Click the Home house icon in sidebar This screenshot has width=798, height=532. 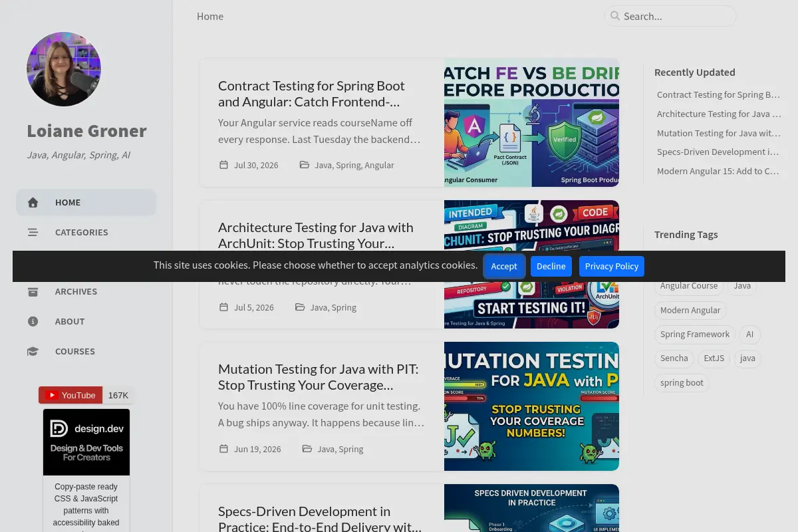[33, 203]
